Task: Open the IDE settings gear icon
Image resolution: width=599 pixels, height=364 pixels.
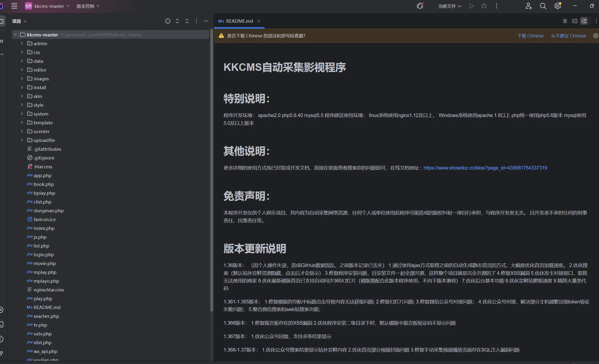Action: pyautogui.click(x=557, y=6)
